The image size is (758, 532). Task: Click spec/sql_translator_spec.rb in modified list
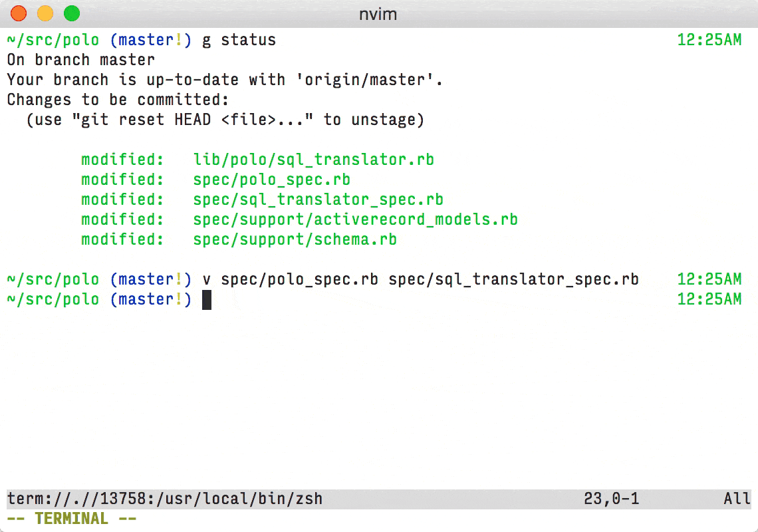click(x=318, y=199)
